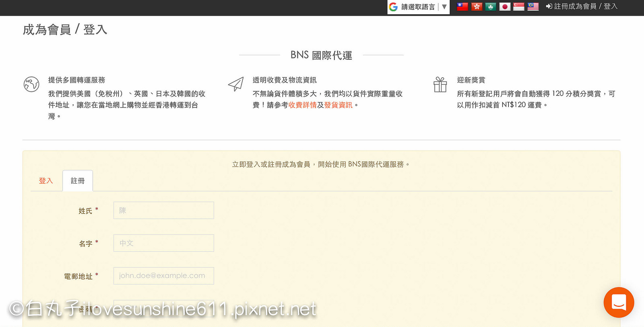Select the Singapore flag icon
Image resolution: width=644 pixels, height=327 pixels.
coord(519,6)
